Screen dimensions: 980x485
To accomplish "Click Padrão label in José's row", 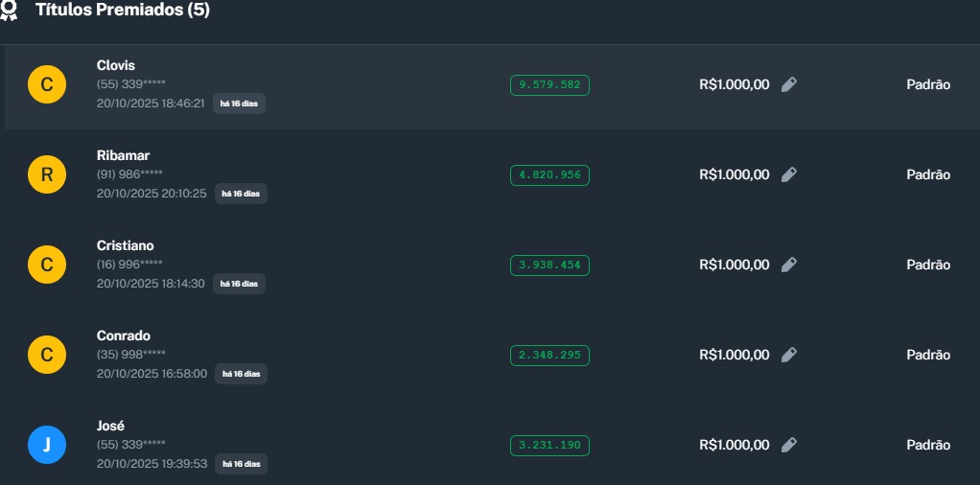I will point(928,445).
